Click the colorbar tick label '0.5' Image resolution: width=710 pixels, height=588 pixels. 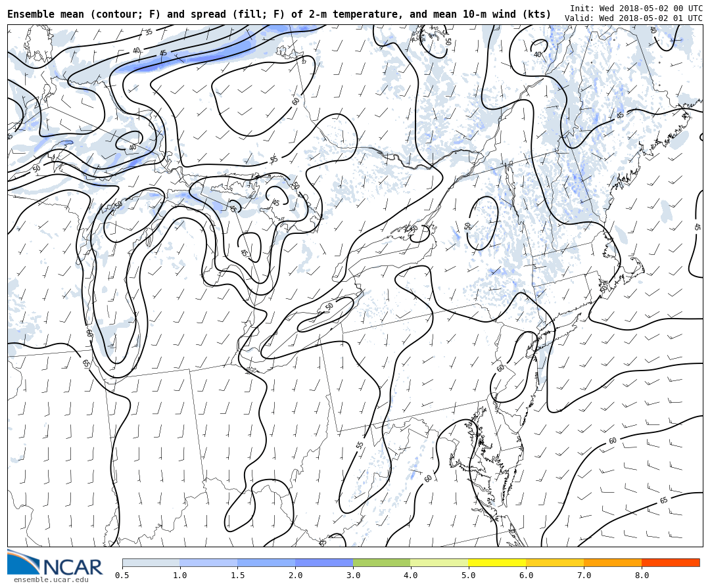[122, 576]
